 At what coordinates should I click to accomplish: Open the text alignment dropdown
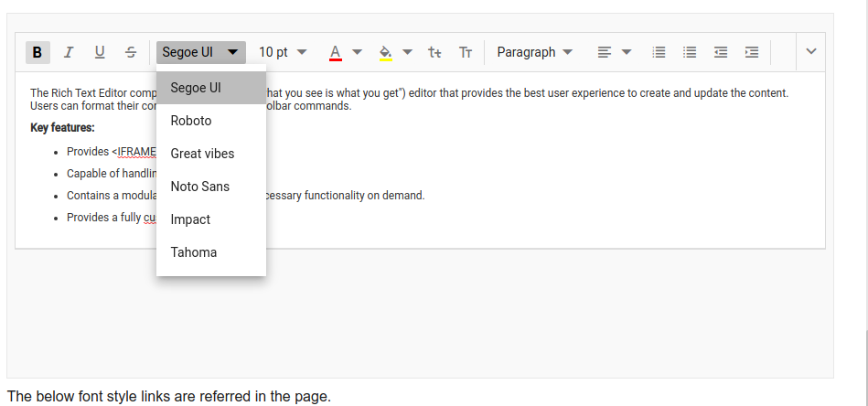pyautogui.click(x=614, y=52)
